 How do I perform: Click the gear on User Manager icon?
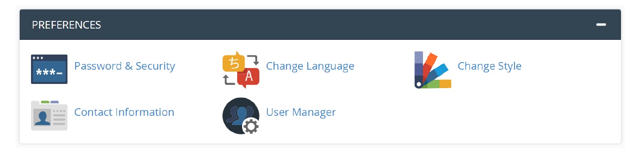pyautogui.click(x=251, y=126)
